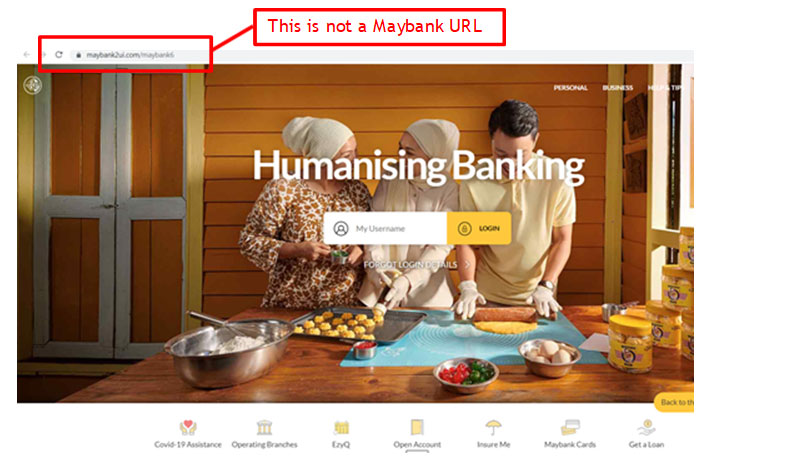
Task: Open the Insure Me umbrella icon
Action: click(x=493, y=428)
